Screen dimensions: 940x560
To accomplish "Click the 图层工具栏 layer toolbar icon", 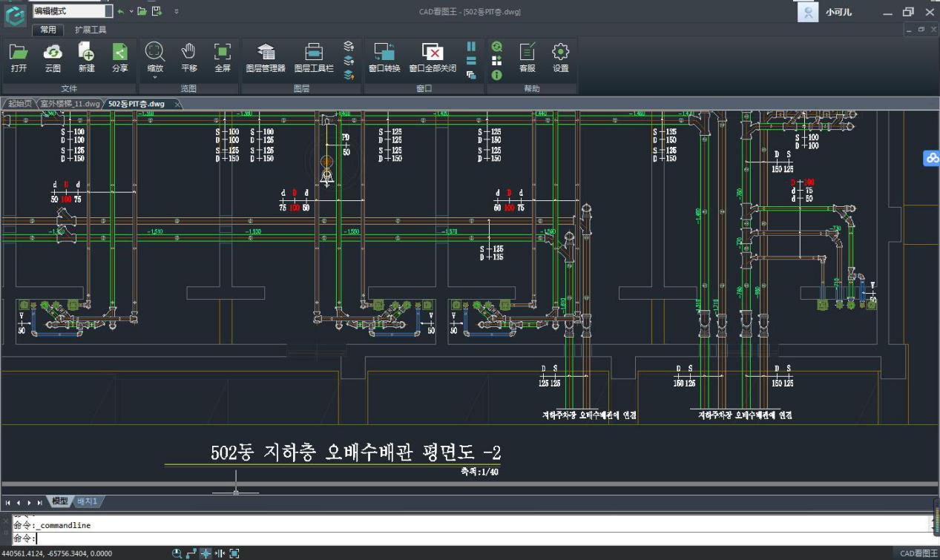I will 314,57.
